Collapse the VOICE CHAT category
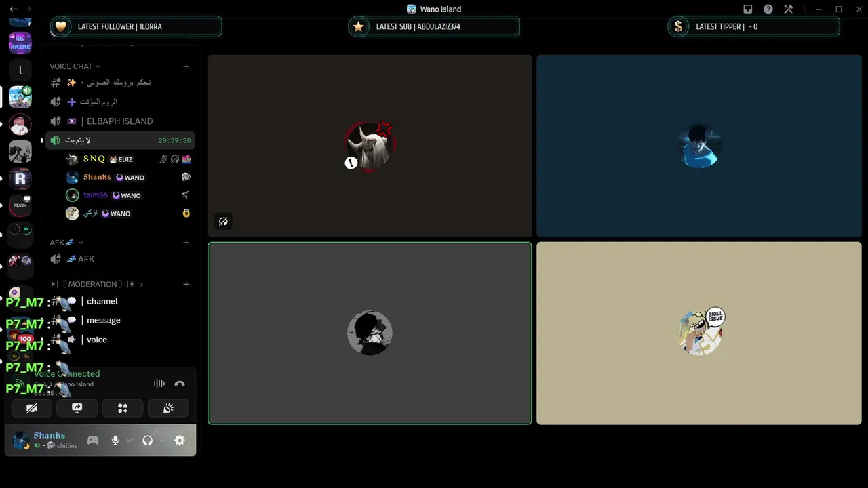 coord(75,66)
